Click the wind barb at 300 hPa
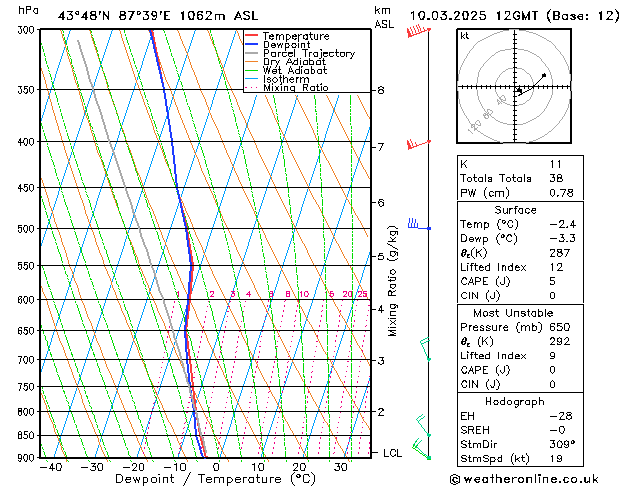Viewport: 629px width, 486px height. (x=418, y=31)
